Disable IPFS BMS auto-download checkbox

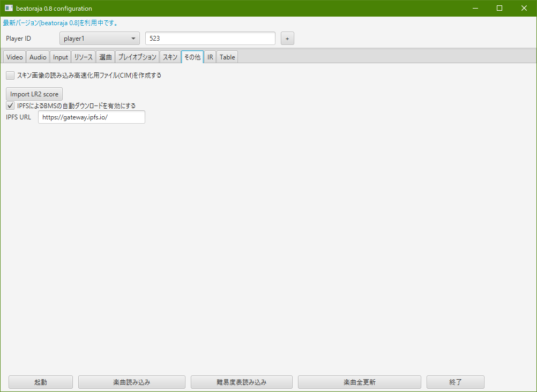coord(10,105)
